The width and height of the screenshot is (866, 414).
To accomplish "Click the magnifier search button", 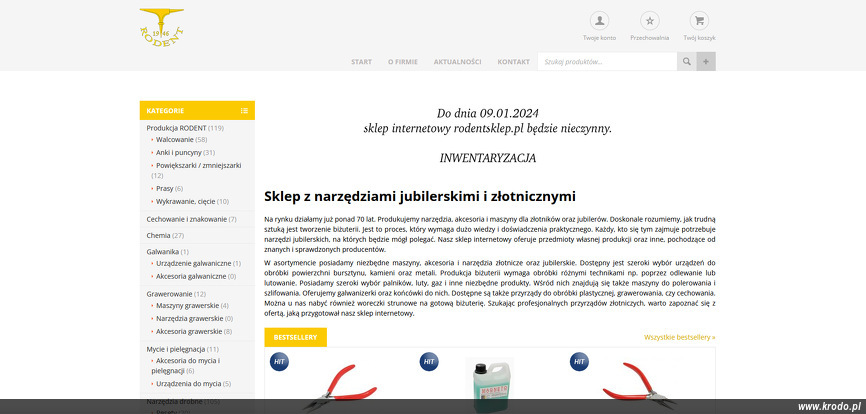I will (687, 62).
